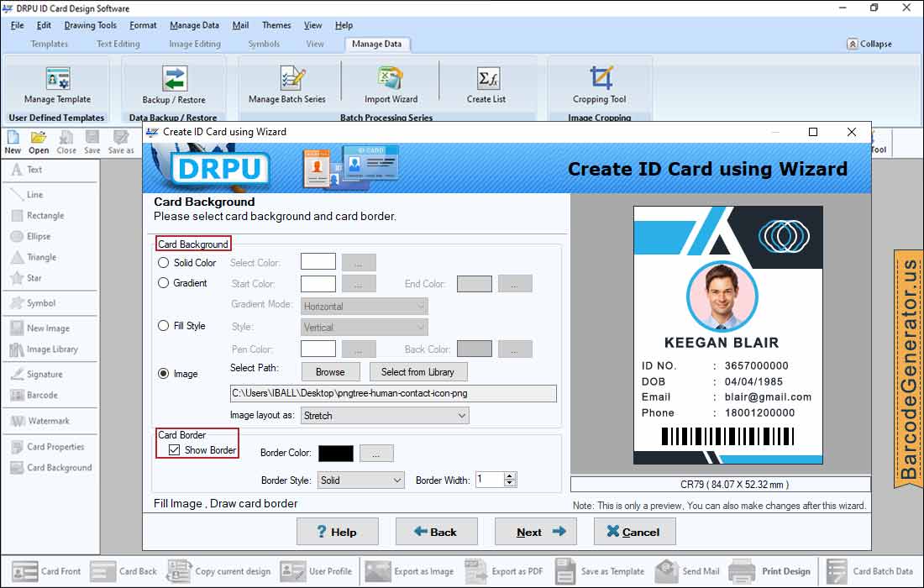Click Export as PDF
The height and width of the screenshot is (588, 924).
point(504,571)
